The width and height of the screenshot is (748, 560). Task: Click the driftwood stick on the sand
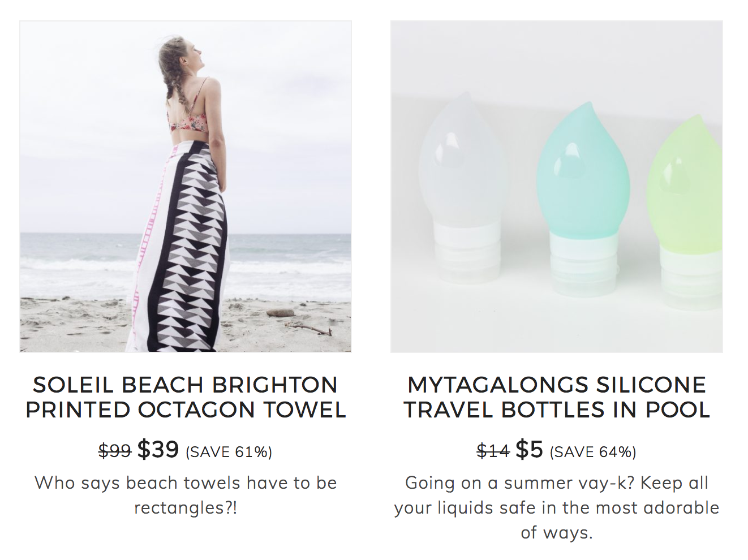click(x=307, y=328)
